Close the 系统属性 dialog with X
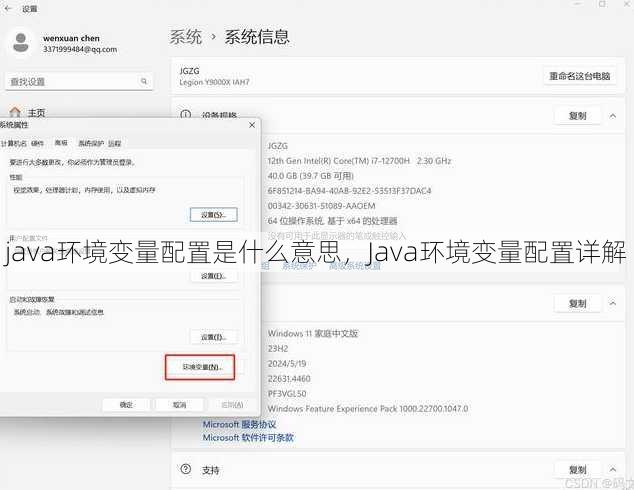Image resolution: width=634 pixels, height=490 pixels. 252,125
